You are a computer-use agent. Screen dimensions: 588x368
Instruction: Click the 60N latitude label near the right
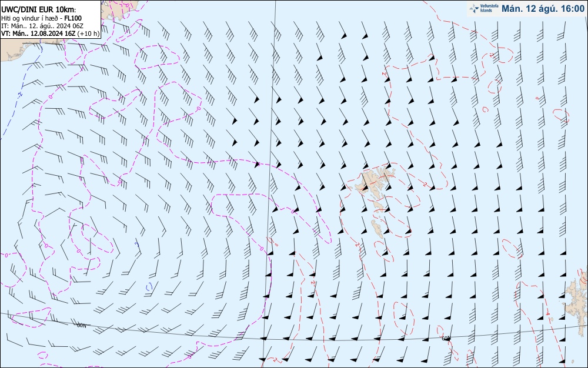tap(446, 339)
